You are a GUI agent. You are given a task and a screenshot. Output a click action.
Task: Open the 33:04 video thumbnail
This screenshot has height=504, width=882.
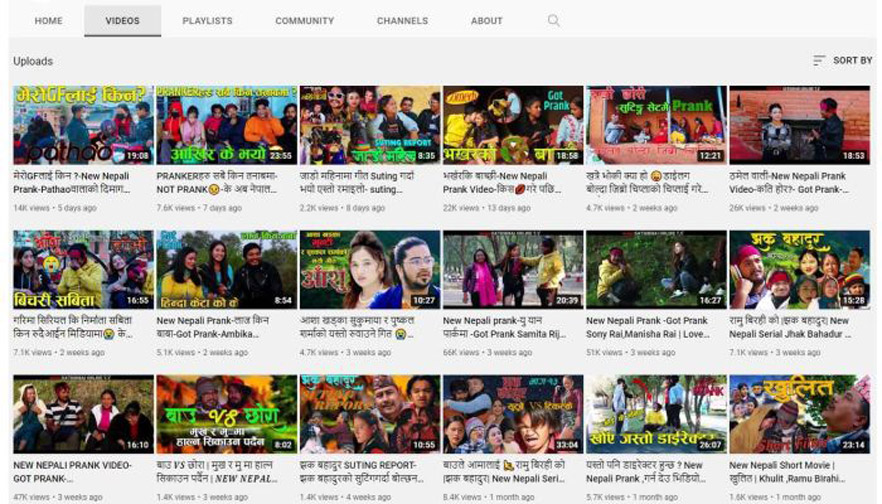point(512,414)
